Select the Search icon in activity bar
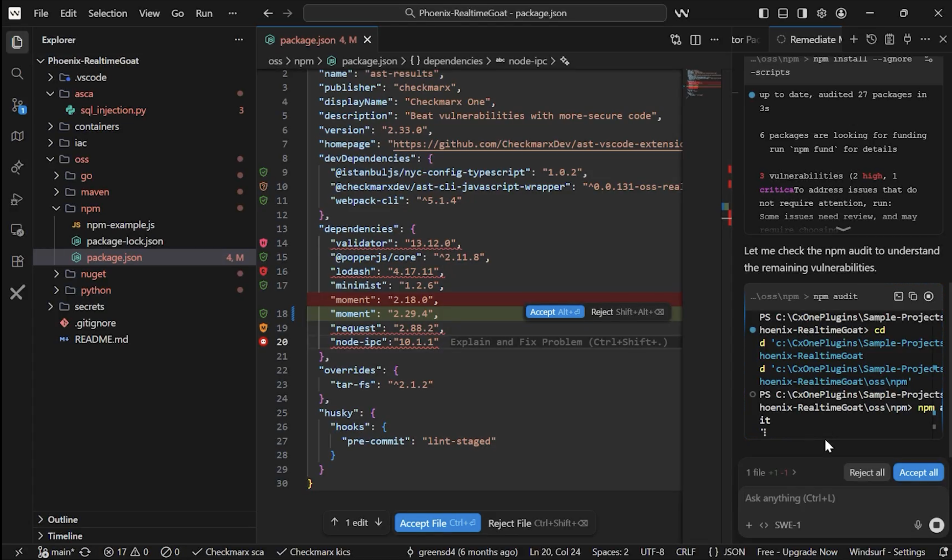Image resolution: width=952 pixels, height=560 pixels. click(18, 73)
